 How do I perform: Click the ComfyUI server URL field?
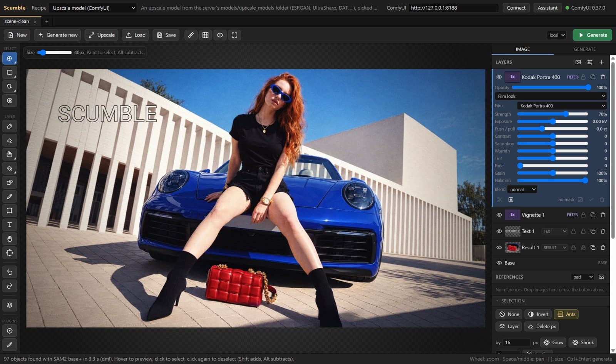(454, 8)
